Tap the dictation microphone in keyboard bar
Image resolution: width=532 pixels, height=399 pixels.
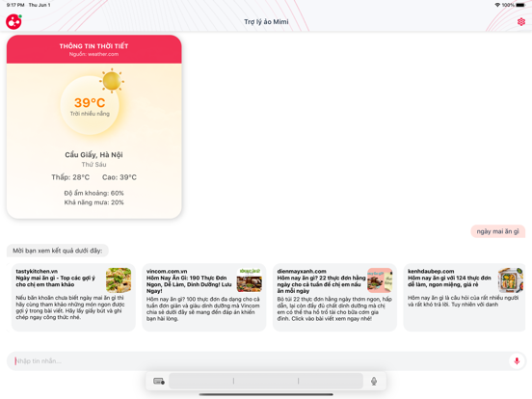click(374, 381)
